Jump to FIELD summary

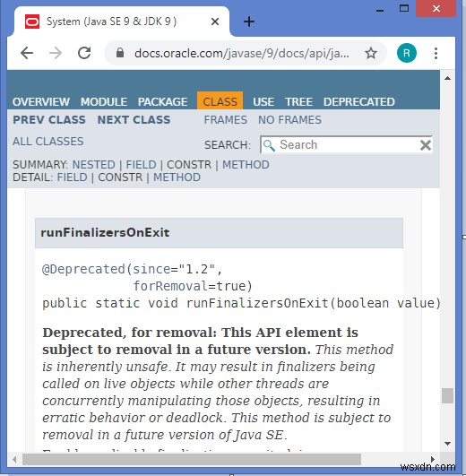(141, 165)
